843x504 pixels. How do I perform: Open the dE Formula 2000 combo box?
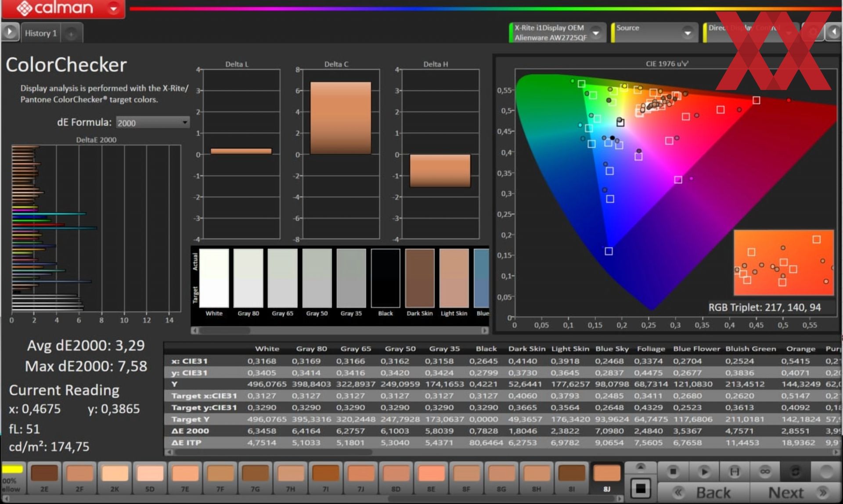[x=152, y=122]
